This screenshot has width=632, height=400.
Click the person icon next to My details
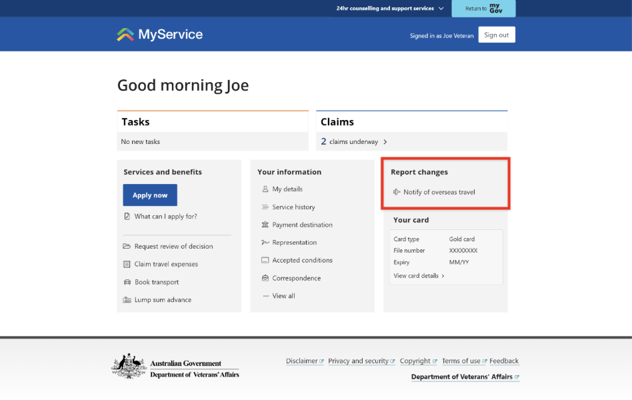click(x=265, y=189)
